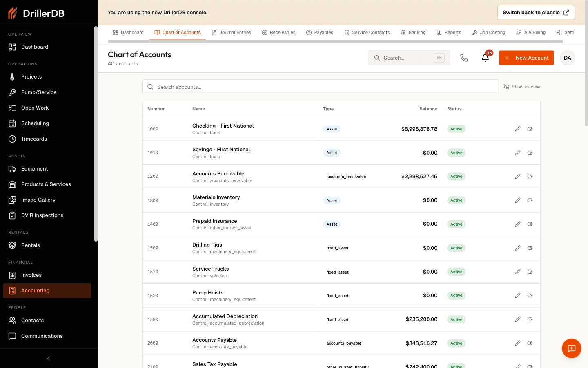Click Switch back to classic
The image size is (588, 368).
pyautogui.click(x=536, y=13)
